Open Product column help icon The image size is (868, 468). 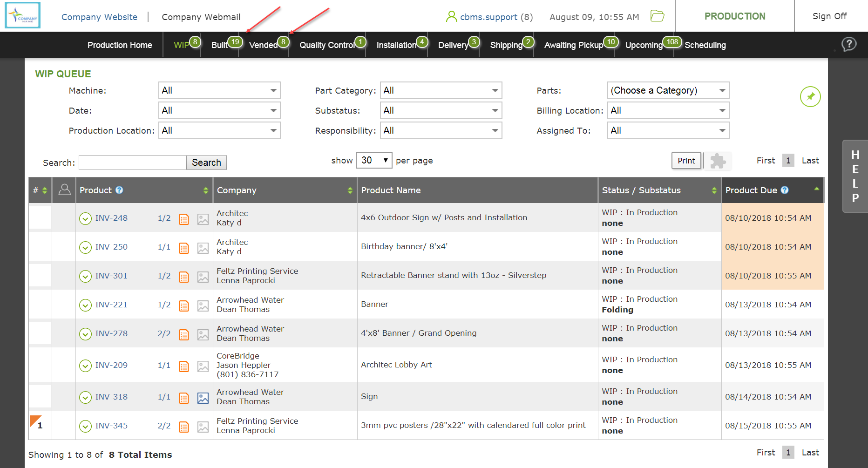click(x=119, y=190)
